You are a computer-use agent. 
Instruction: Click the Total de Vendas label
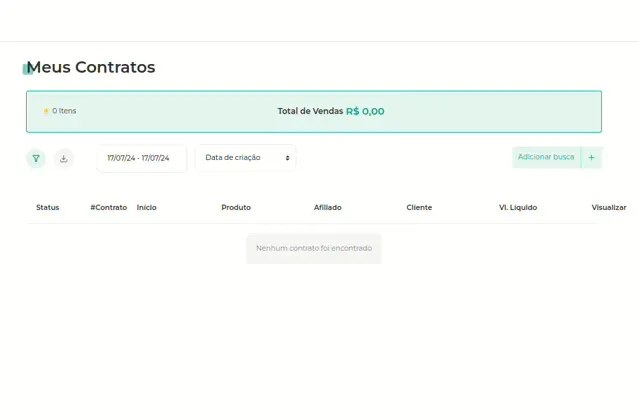310,111
